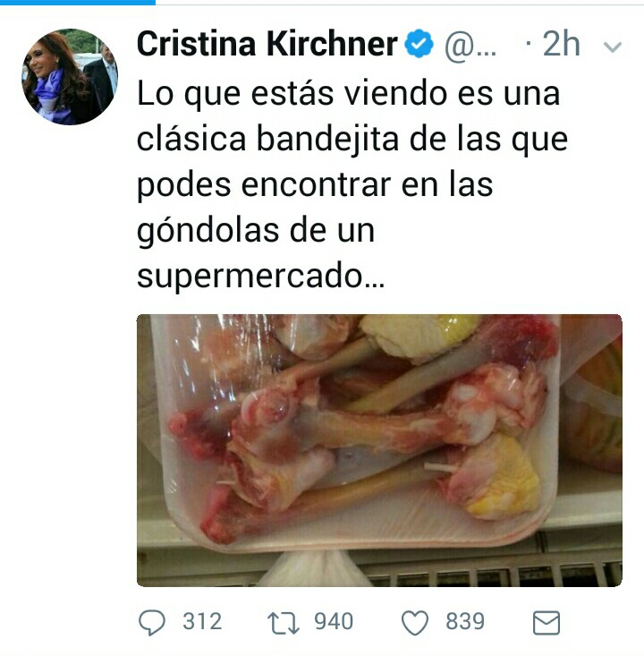
Task: Click the truncated @ handle
Action: [470, 46]
